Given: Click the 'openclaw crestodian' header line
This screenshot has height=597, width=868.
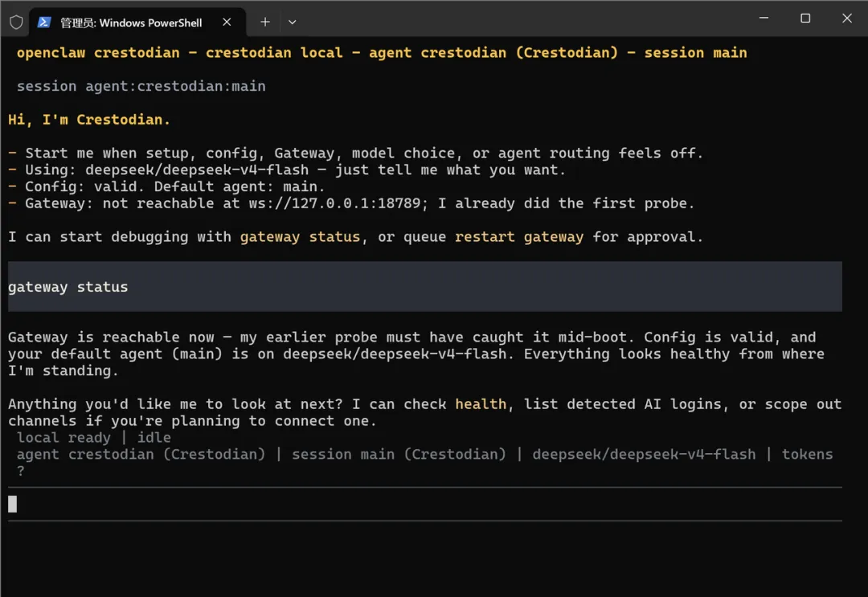Looking at the screenshot, I should pos(382,52).
